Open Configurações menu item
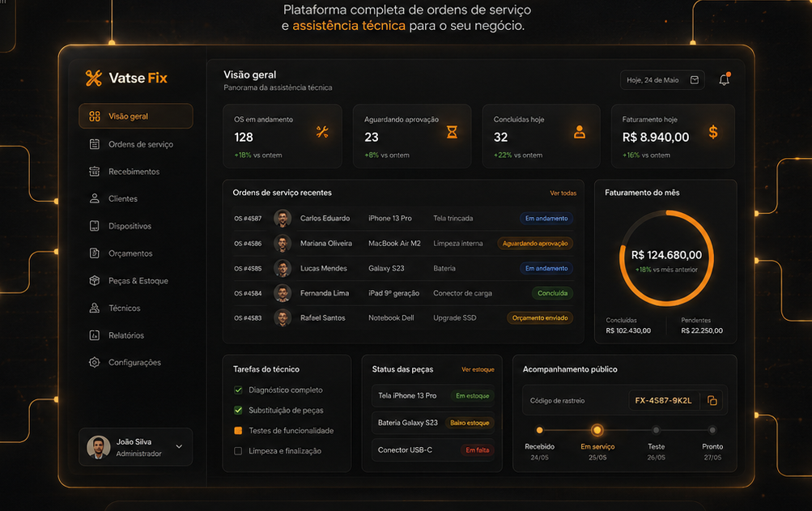Viewport: 812px width, 511px height. (136, 362)
